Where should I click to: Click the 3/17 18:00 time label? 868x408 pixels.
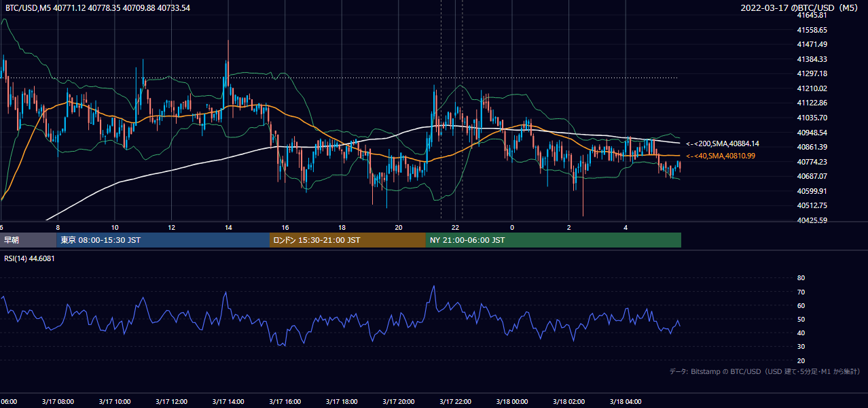[x=342, y=402]
